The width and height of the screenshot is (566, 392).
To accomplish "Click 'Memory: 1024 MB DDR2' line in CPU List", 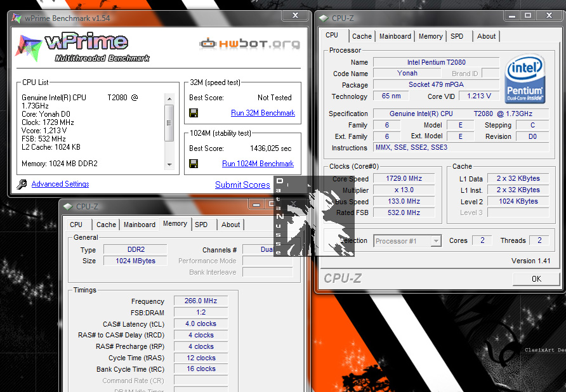I will pyautogui.click(x=60, y=164).
